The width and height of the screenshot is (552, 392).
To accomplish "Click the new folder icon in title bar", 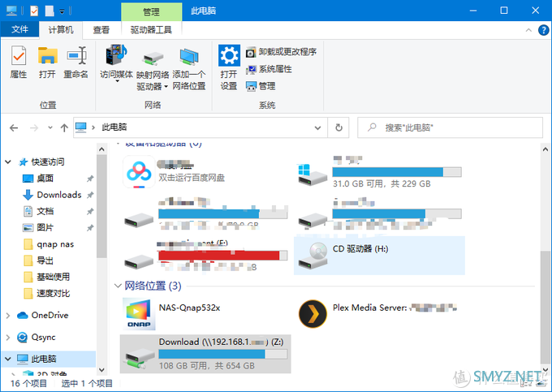I will [x=50, y=11].
